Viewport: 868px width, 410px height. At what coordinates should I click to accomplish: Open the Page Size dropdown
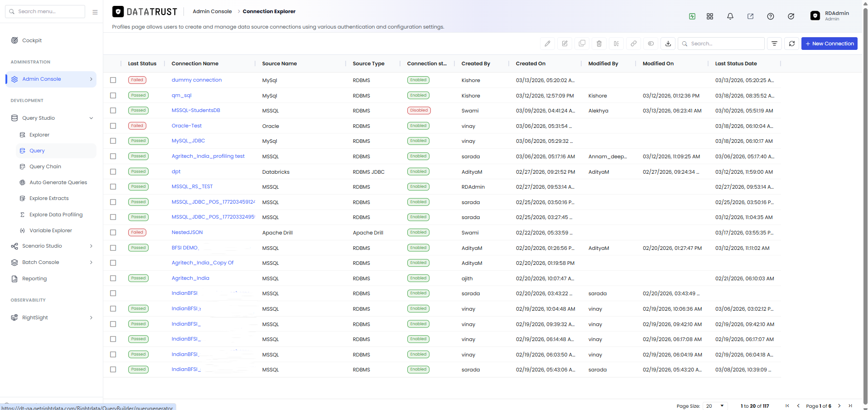(715, 406)
